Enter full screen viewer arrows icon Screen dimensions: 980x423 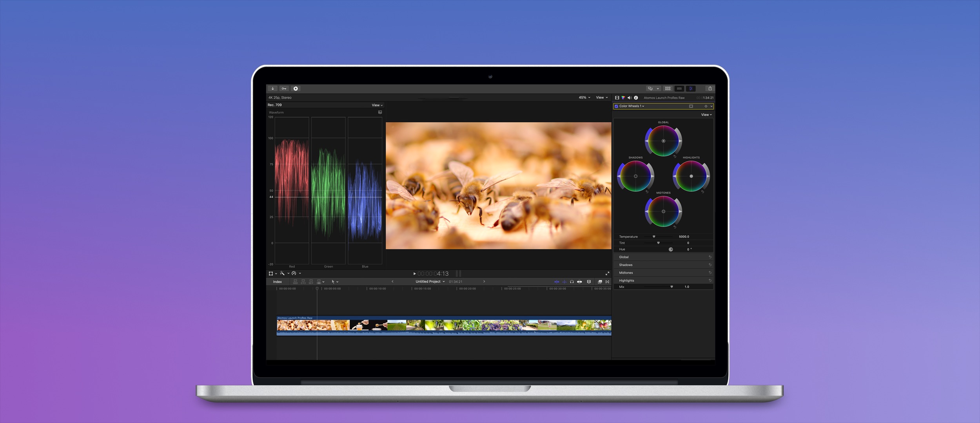(607, 273)
